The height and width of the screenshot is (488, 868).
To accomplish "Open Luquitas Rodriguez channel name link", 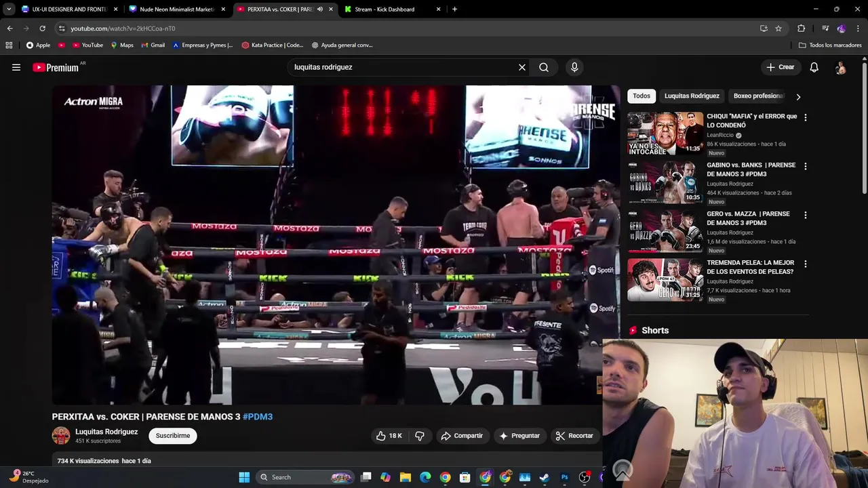I will (x=106, y=432).
